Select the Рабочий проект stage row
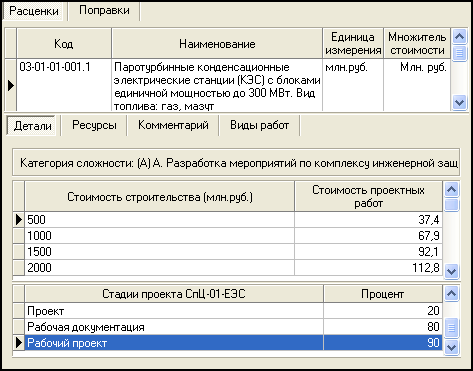Screen dimensions: 473x371 (x=174, y=343)
